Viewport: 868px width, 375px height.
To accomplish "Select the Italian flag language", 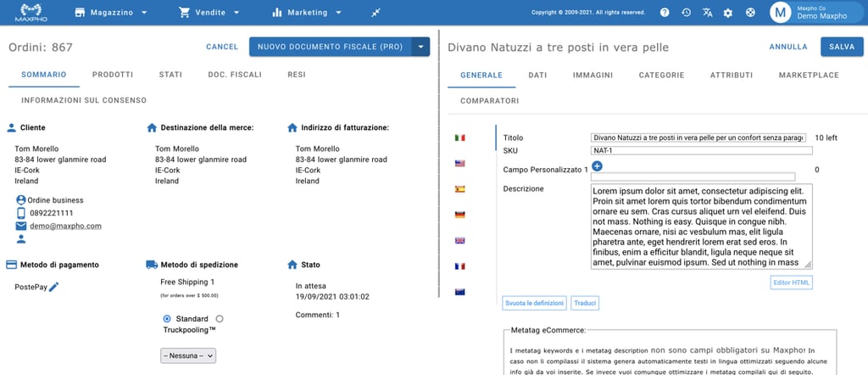I will coord(459,137).
